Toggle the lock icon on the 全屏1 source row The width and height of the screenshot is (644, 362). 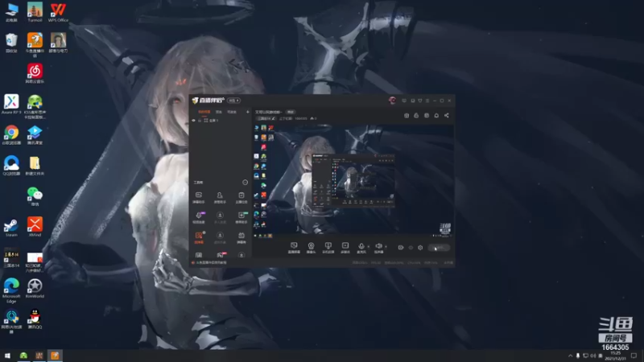pos(200,120)
